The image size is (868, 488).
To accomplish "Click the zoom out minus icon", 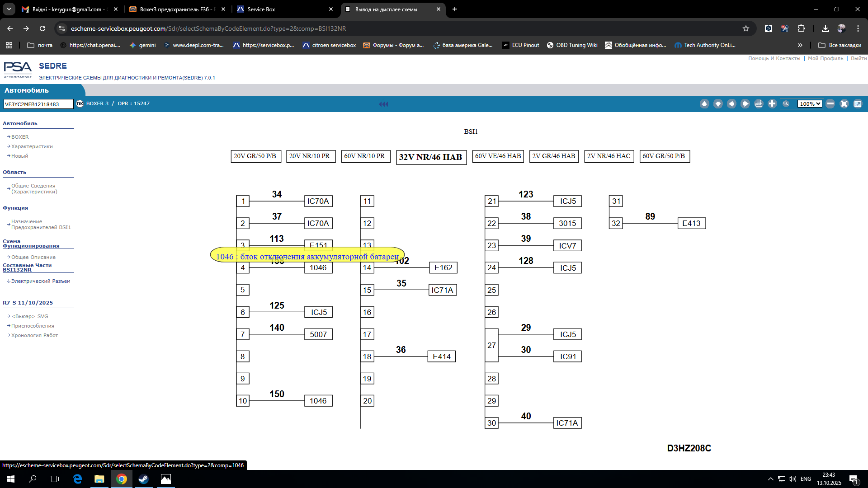I will 830,104.
